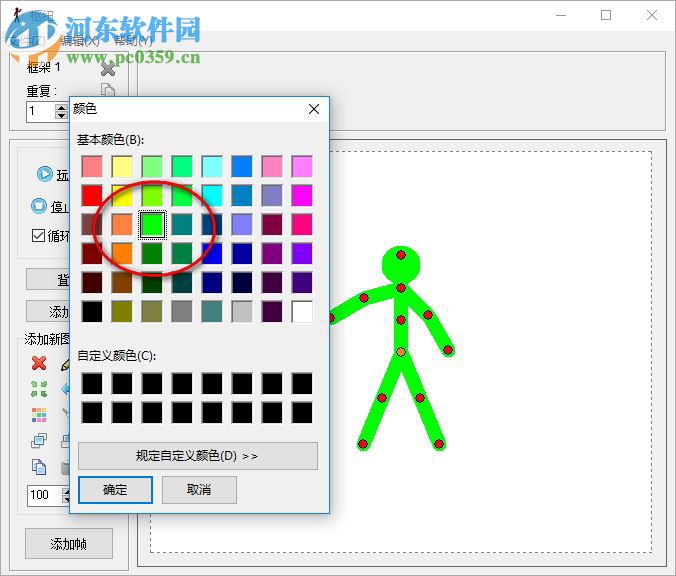The image size is (676, 576).
Task: Select the olive swatch next to black
Action: (122, 312)
